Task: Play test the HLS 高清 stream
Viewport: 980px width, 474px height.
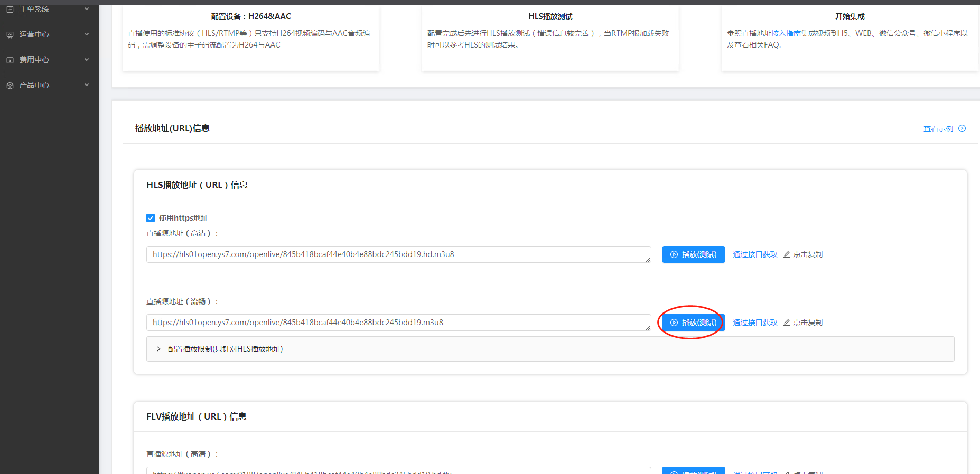Action: pyautogui.click(x=693, y=254)
